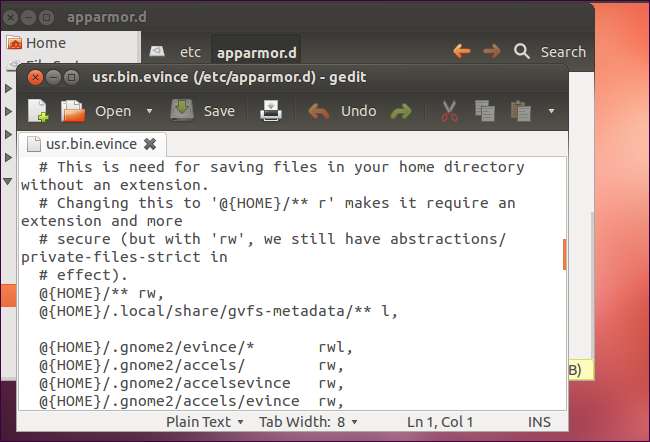
Task: Close the usr.bin.evince tab
Action: (x=150, y=143)
